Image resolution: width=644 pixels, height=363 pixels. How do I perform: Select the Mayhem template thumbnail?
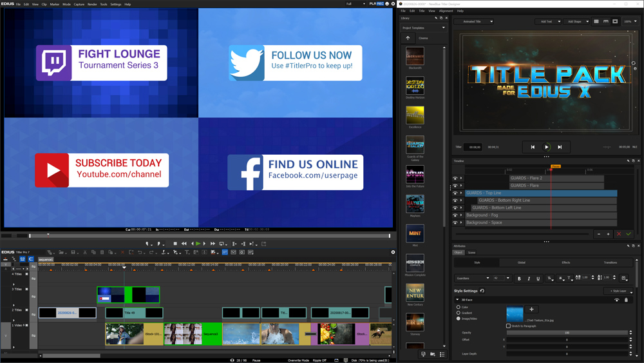point(415,204)
